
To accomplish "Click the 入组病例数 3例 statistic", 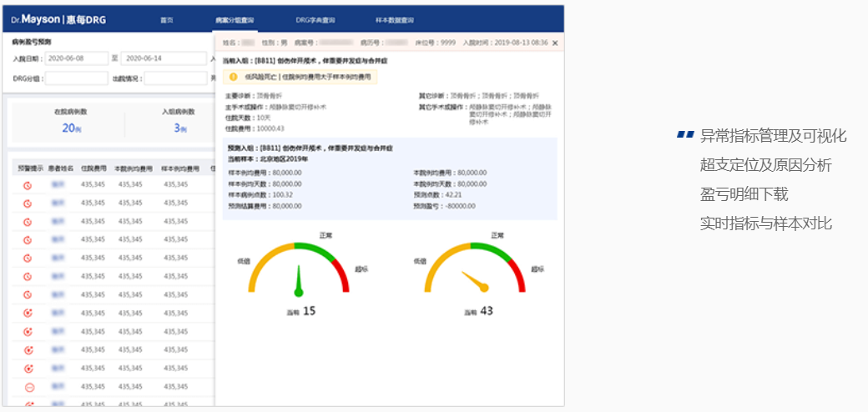I will pos(179,121).
